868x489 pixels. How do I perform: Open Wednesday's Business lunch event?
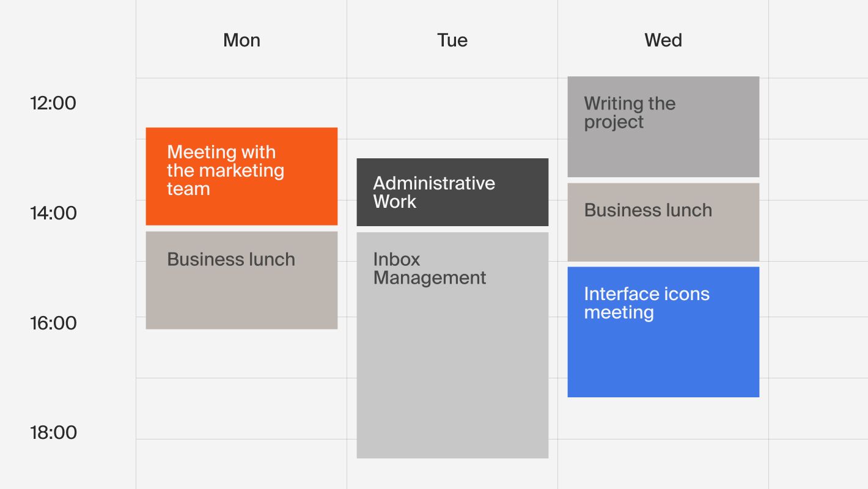663,222
